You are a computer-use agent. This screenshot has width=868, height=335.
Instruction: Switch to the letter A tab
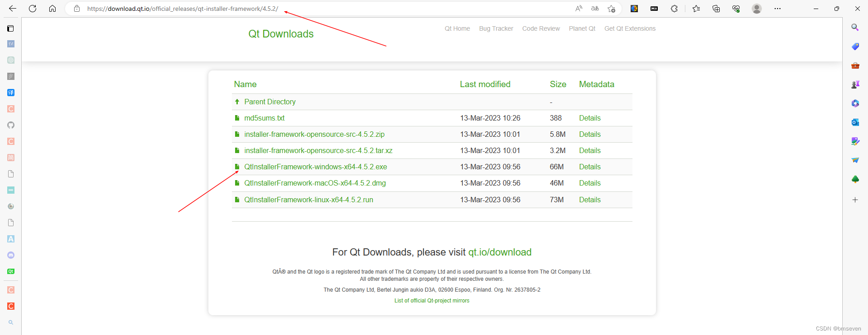11,239
